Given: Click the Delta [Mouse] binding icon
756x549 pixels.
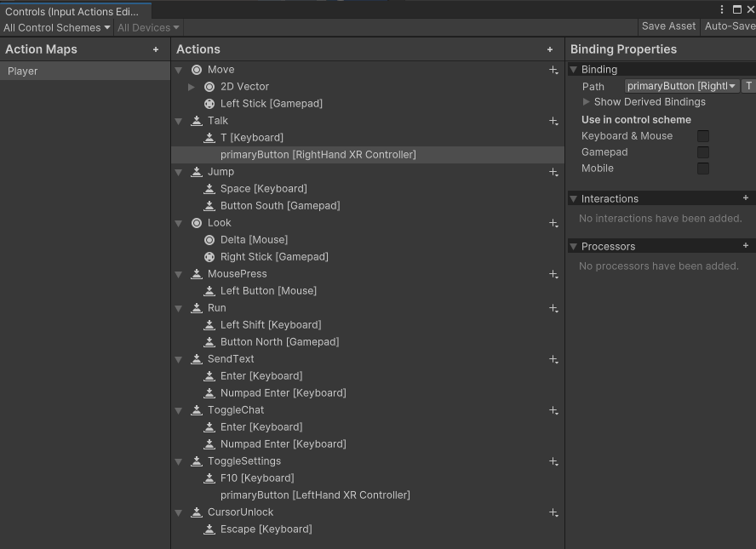Looking at the screenshot, I should coord(209,240).
